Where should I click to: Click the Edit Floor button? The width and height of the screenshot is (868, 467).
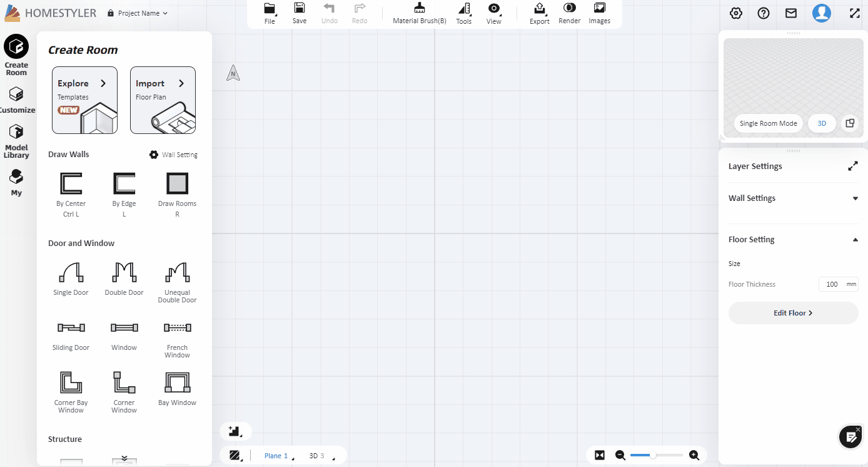pos(793,312)
